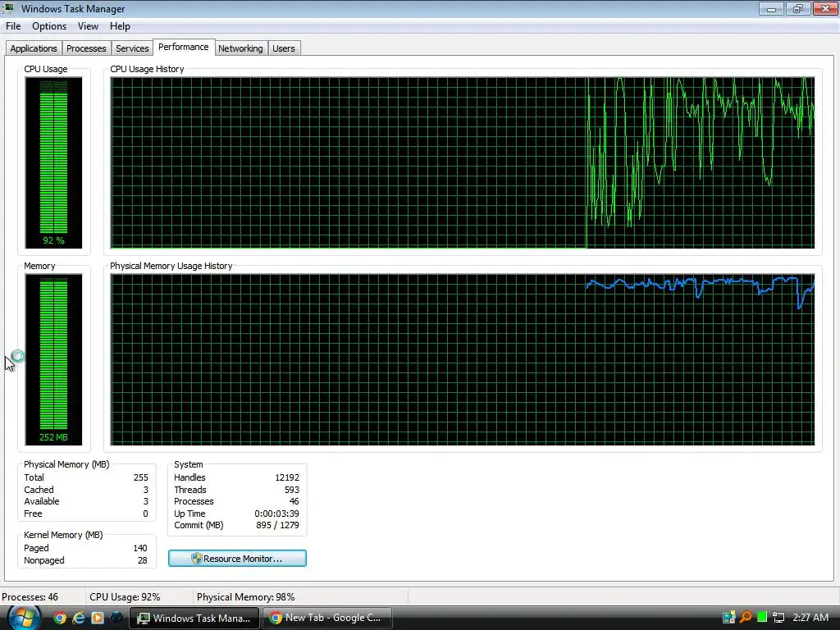Click the Nonpaged value 28
The height and width of the screenshot is (630, 840).
[143, 560]
